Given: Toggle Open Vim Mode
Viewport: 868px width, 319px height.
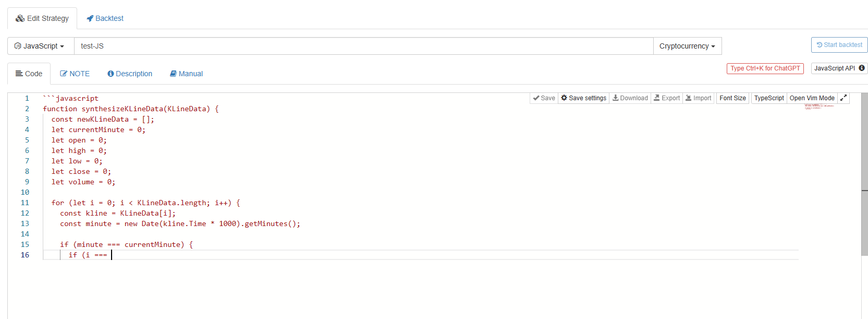Looking at the screenshot, I should point(812,98).
